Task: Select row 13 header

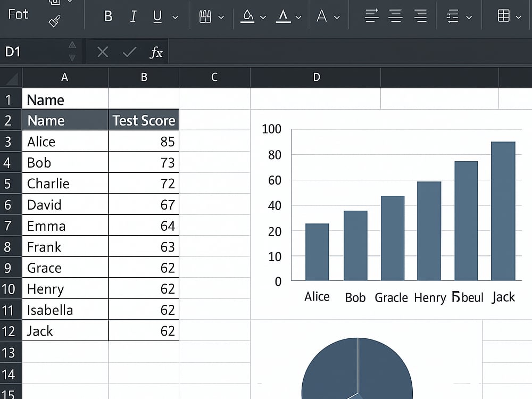Action: [11, 352]
